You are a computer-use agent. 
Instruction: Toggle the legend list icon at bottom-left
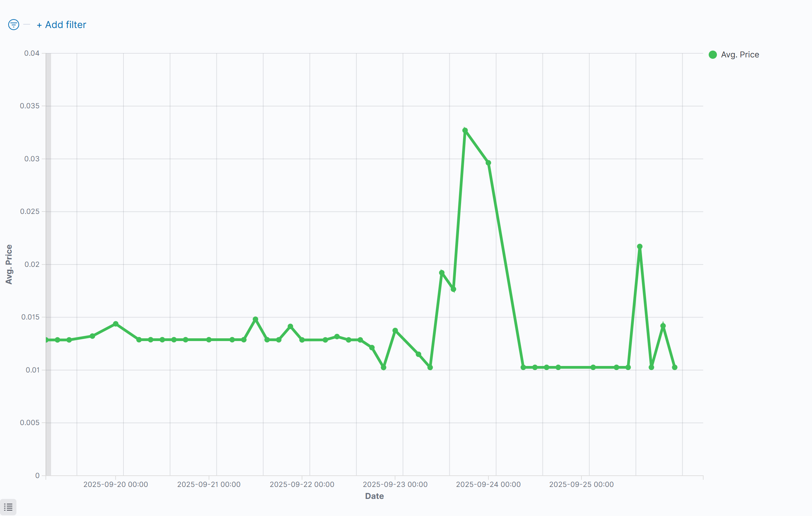(8, 507)
